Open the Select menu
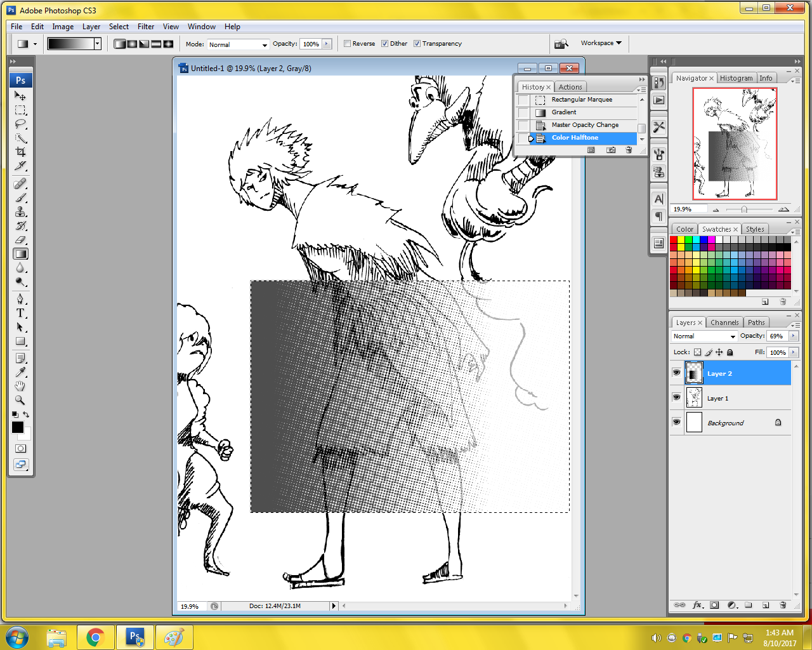 point(119,27)
